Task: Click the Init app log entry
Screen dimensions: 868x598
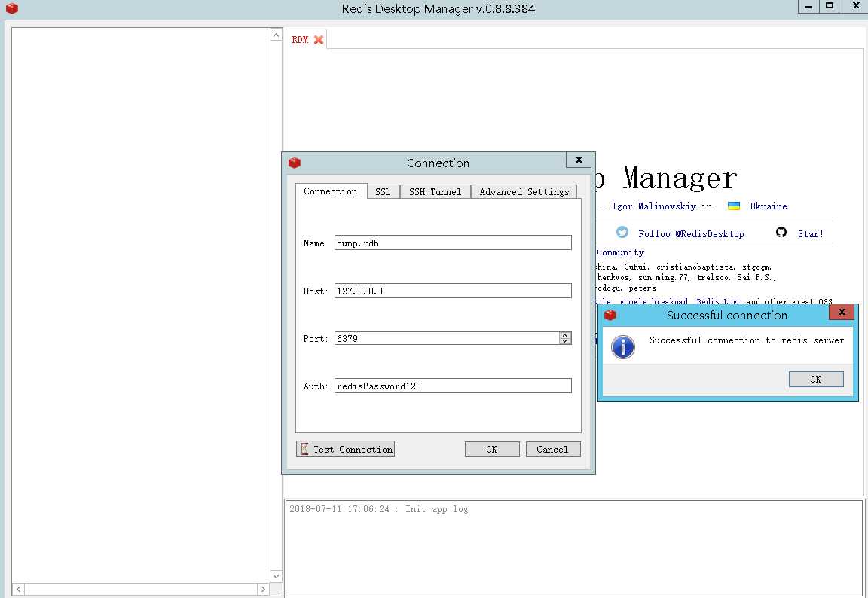Action: click(379, 509)
